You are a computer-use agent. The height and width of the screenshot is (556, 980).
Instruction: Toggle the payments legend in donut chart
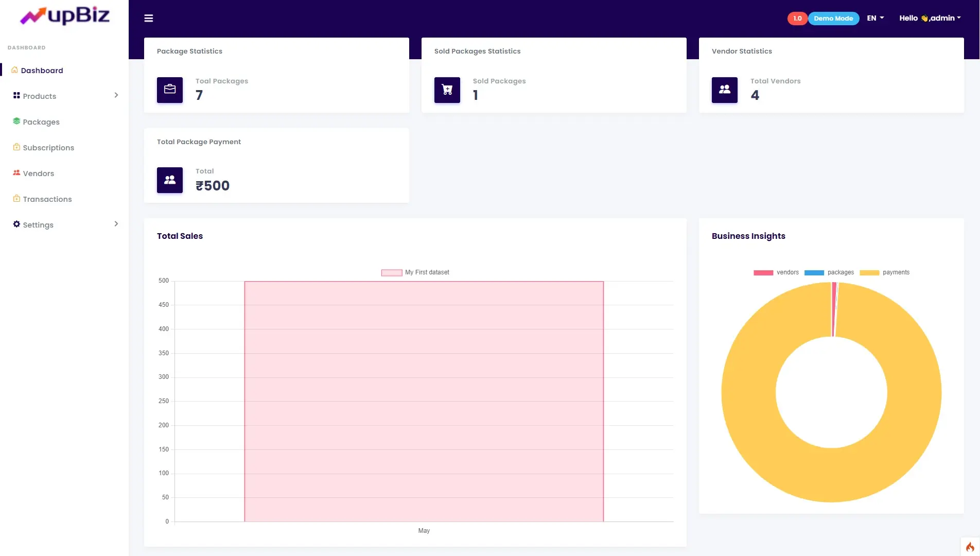click(884, 272)
